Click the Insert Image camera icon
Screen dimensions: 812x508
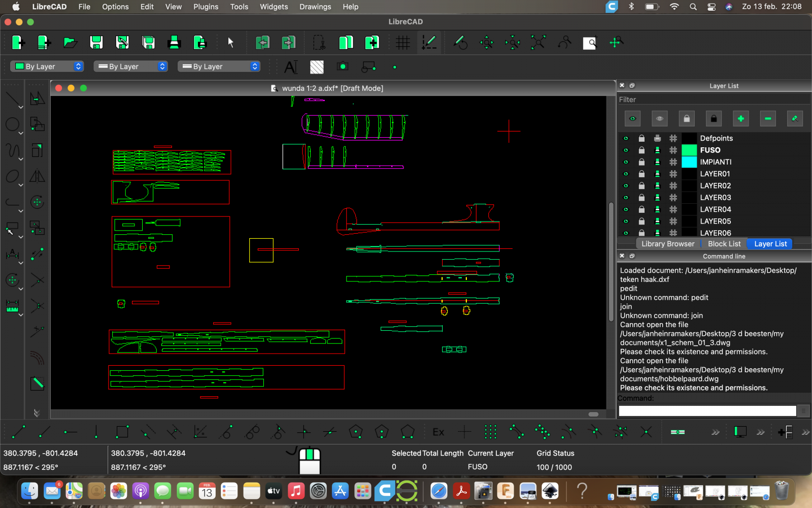343,67
